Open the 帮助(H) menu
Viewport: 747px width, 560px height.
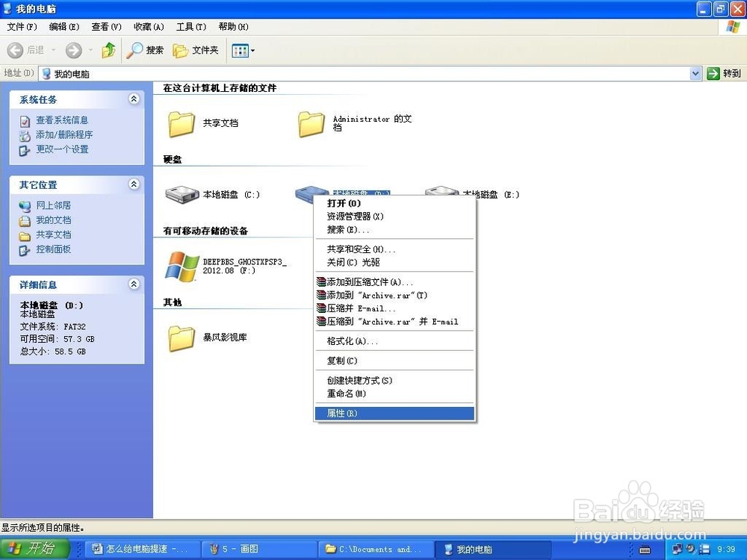[x=233, y=27]
